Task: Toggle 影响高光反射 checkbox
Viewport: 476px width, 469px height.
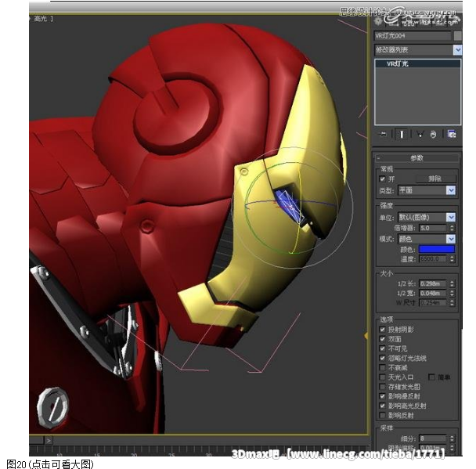Action: tap(383, 406)
